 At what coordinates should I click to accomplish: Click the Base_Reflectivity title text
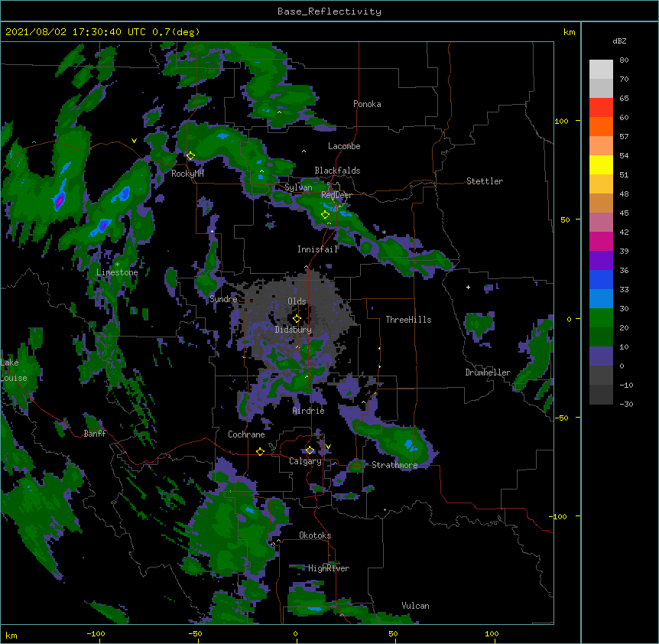click(x=329, y=11)
